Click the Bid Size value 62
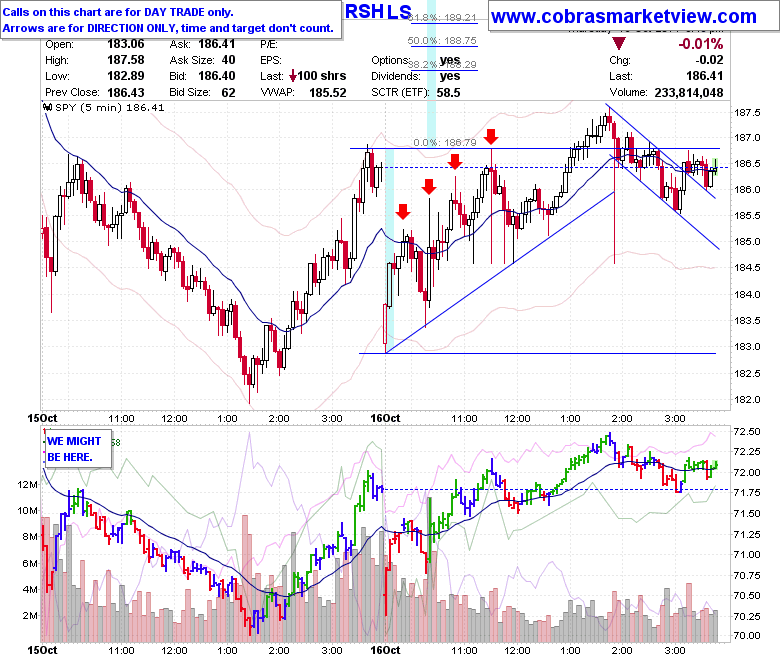 (x=228, y=93)
